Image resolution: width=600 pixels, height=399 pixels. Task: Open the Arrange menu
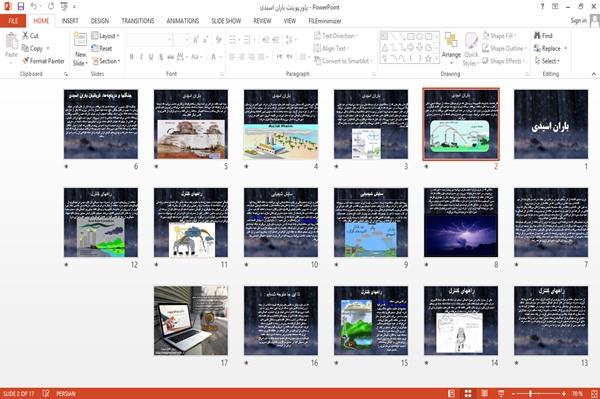pos(451,49)
